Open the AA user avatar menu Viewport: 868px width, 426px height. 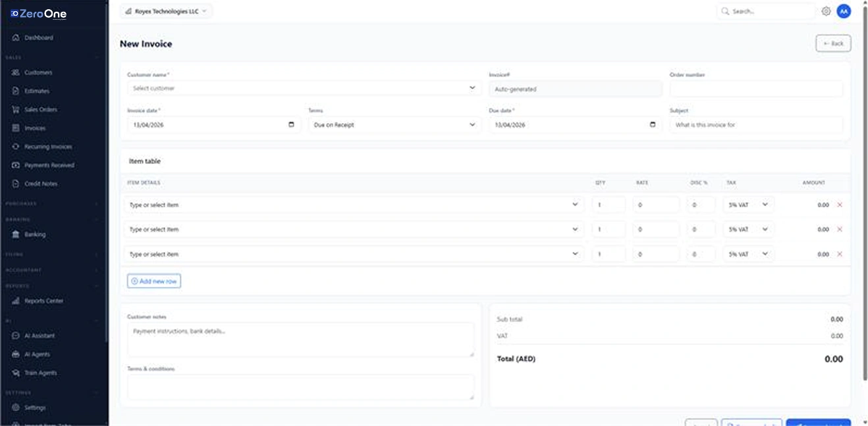(x=844, y=11)
